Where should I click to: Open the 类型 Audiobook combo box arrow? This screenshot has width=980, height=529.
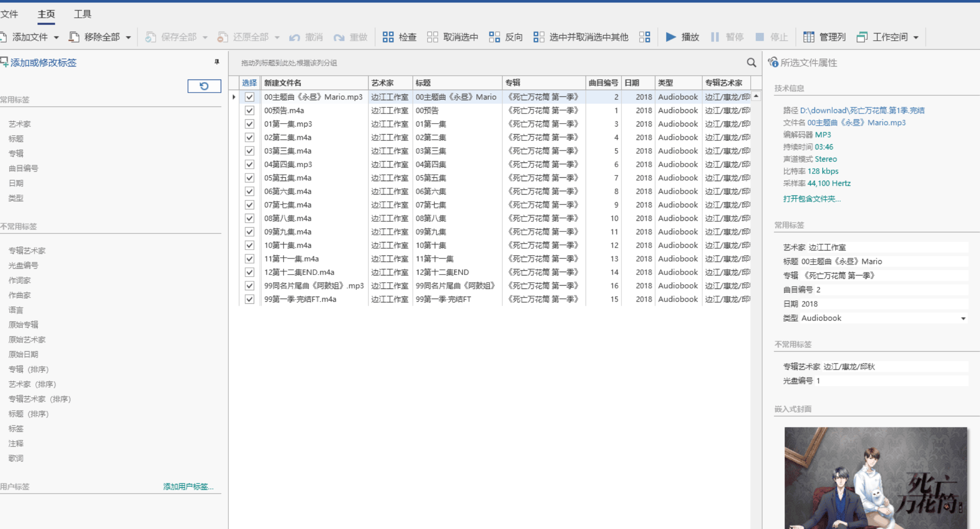point(963,318)
